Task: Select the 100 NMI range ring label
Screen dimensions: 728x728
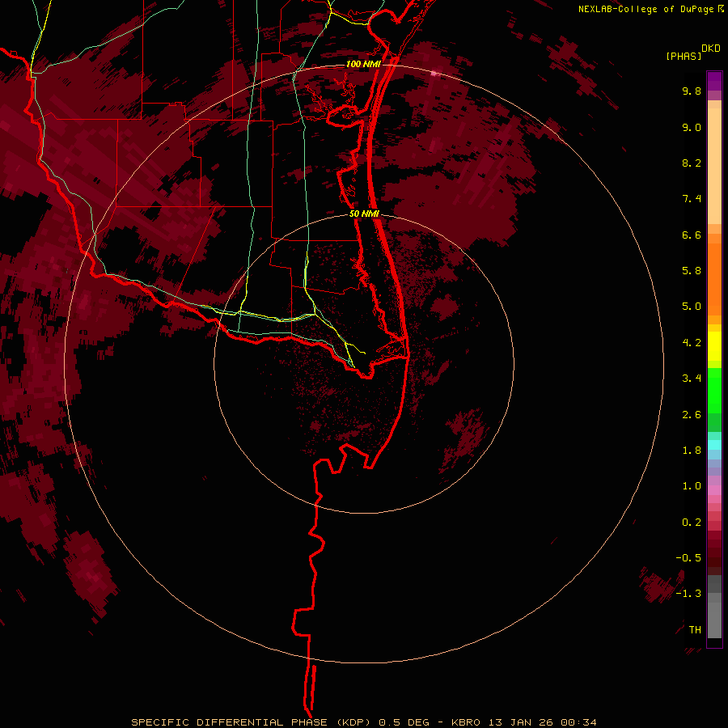Action: coord(363,64)
